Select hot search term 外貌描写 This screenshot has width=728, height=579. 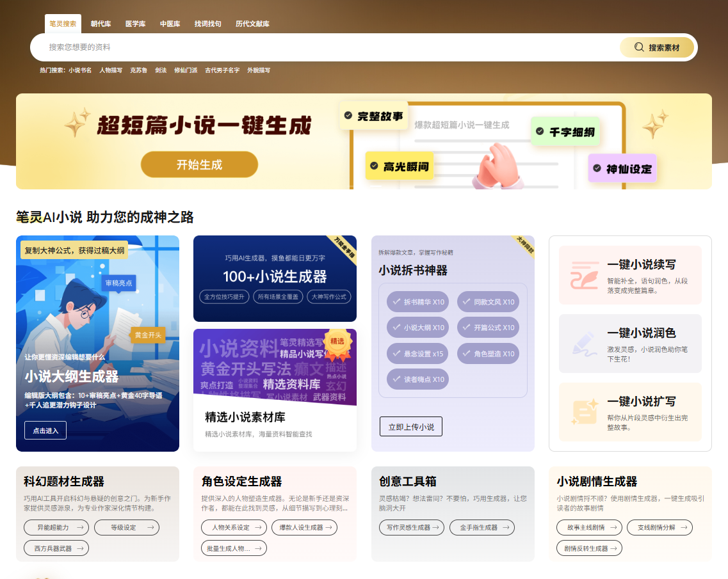pyautogui.click(x=259, y=70)
